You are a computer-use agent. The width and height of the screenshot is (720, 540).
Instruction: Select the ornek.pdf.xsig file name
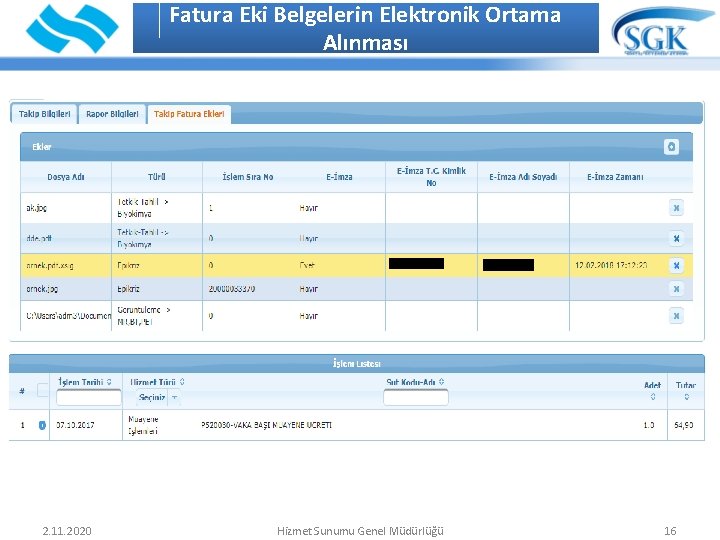(x=50, y=265)
